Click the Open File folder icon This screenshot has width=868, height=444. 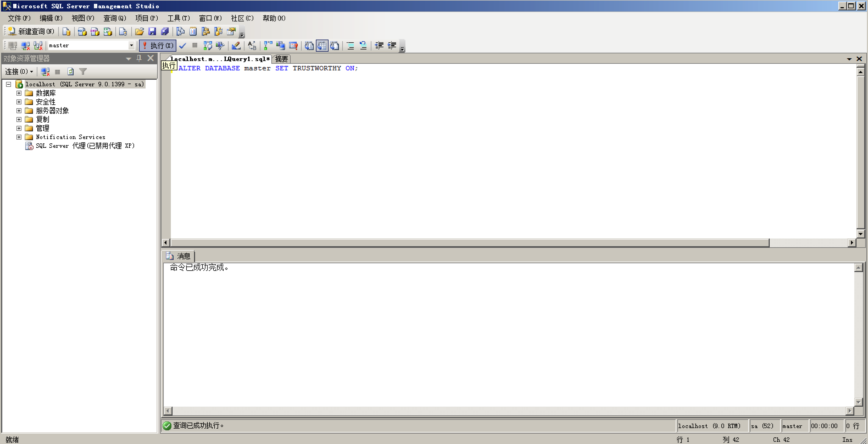(139, 31)
